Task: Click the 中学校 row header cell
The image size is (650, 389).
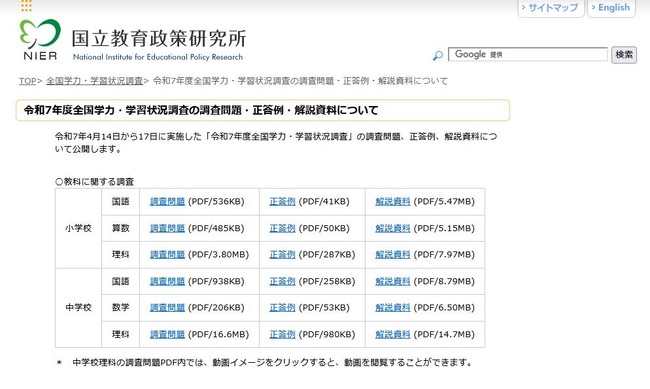Action: [x=78, y=308]
